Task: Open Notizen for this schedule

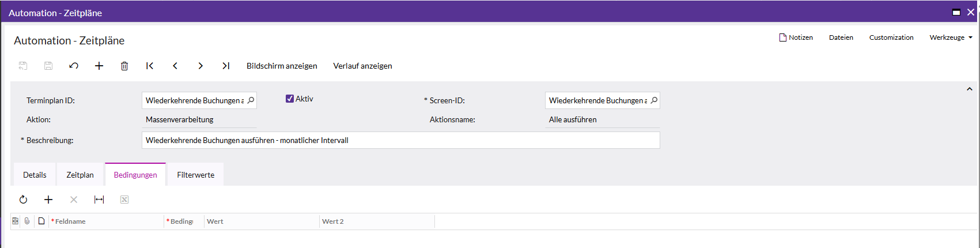Action: (796, 37)
